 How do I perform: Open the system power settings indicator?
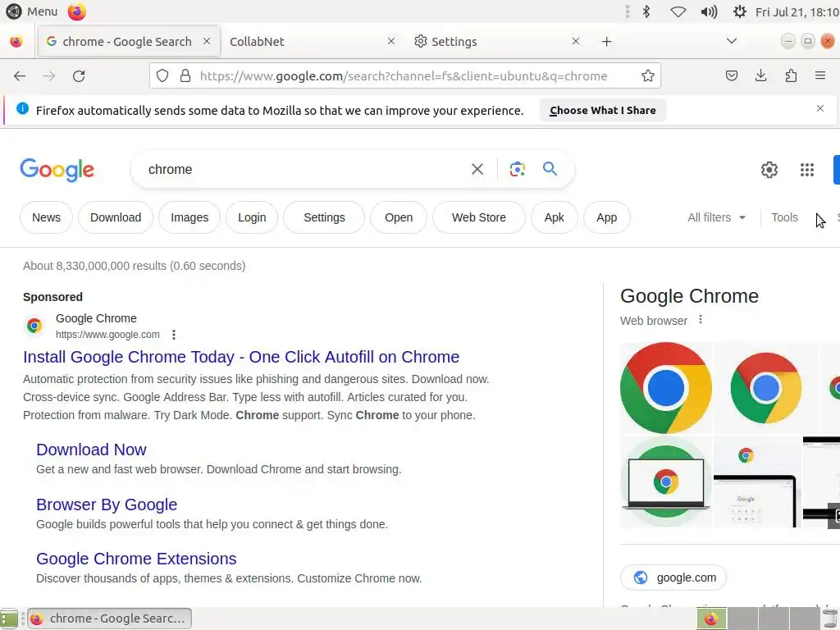click(x=739, y=11)
